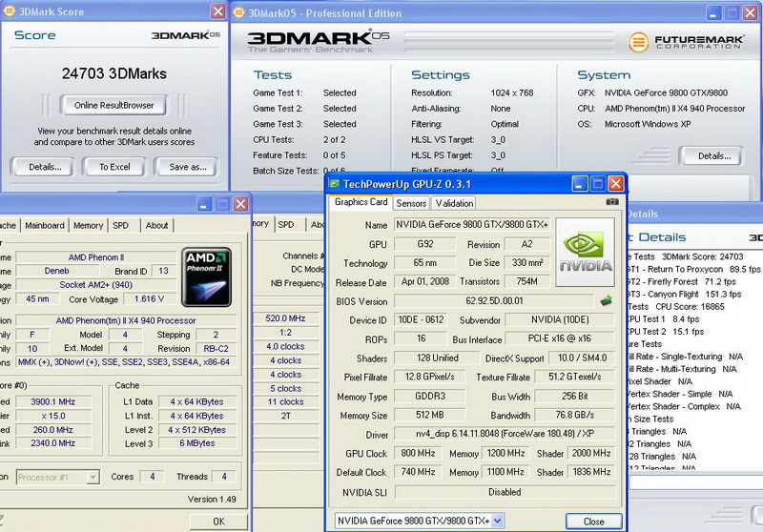Click the Futuremark Corporation logo

point(686,42)
